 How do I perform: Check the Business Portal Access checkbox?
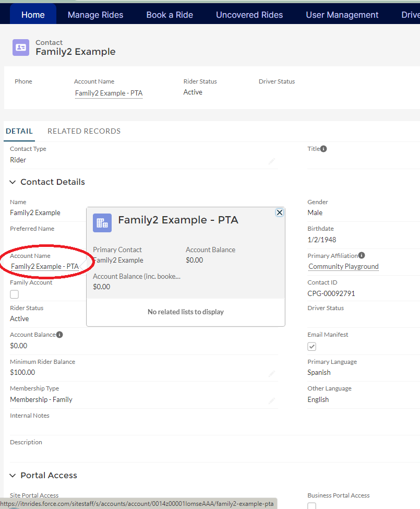(x=312, y=506)
